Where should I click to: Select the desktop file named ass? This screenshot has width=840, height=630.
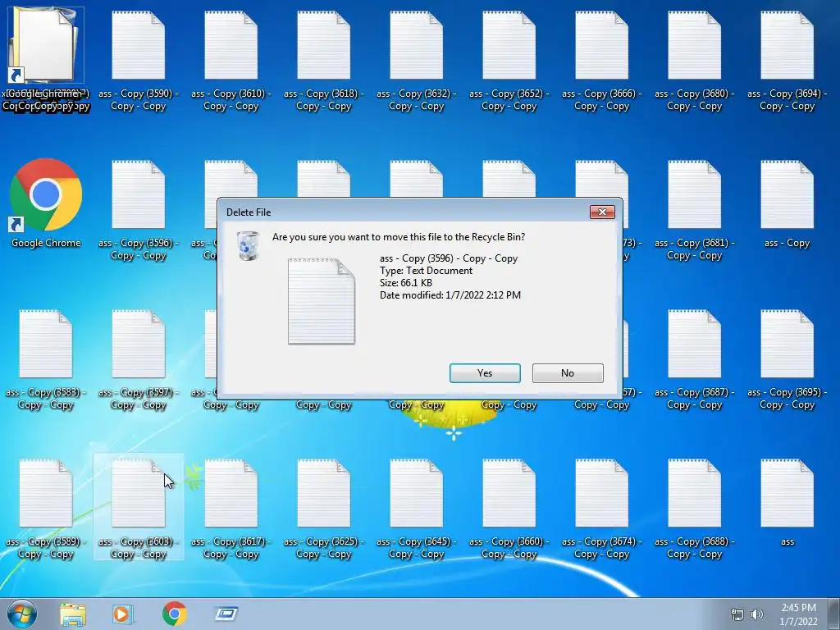point(787,503)
